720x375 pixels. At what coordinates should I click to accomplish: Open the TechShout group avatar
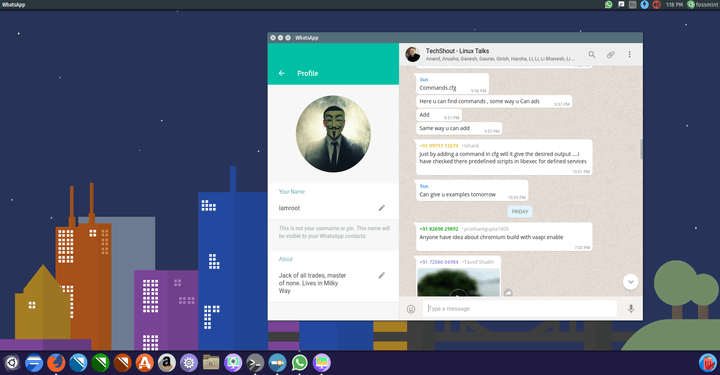412,55
